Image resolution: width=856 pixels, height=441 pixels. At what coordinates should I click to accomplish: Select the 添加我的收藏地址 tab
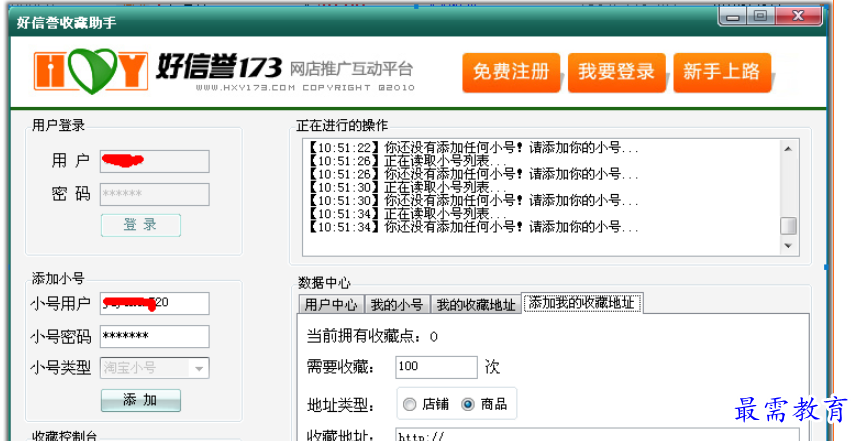(582, 303)
